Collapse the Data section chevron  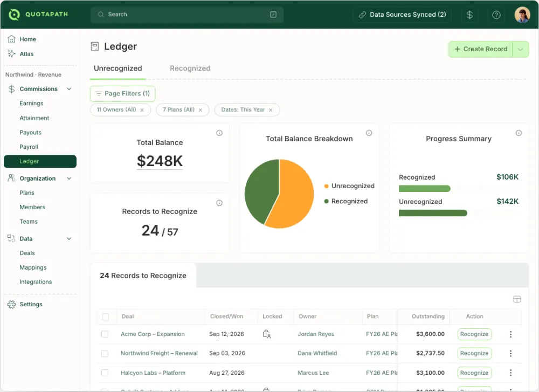pos(69,239)
